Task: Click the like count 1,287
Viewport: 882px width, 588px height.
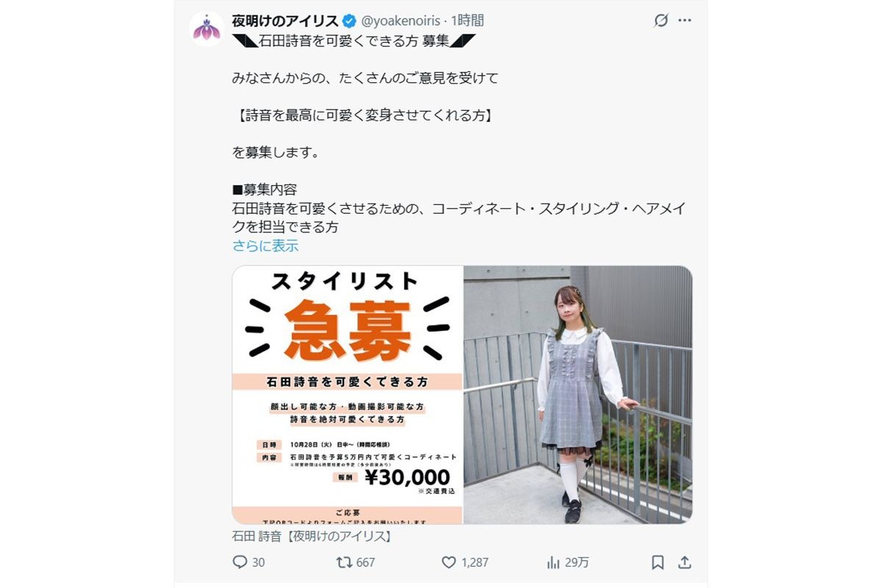Action: point(475,562)
